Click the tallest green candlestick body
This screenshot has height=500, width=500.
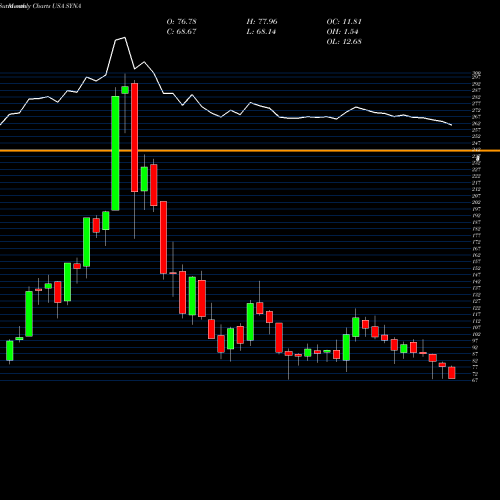[x=115, y=153]
